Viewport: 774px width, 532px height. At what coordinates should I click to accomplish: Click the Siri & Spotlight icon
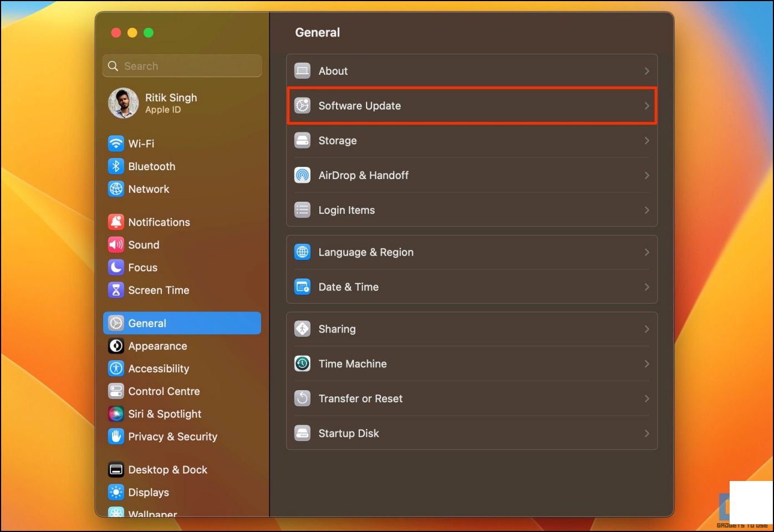click(x=116, y=414)
